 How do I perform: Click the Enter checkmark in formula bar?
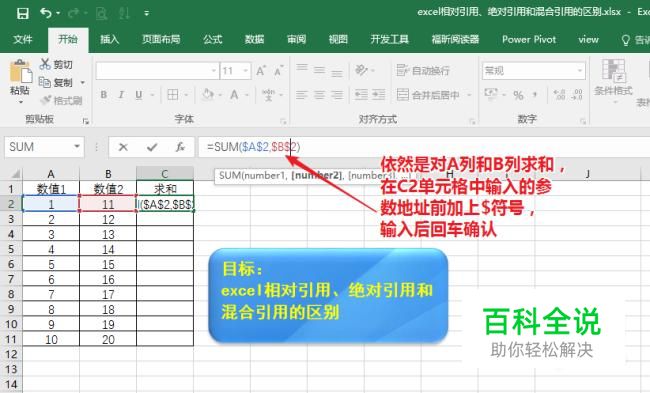pyautogui.click(x=152, y=147)
